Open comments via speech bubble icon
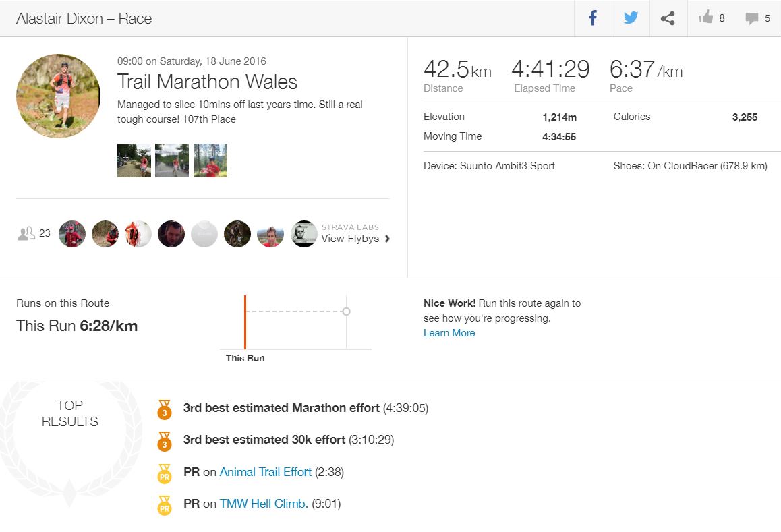Image resolution: width=781 pixels, height=532 pixels. click(751, 18)
